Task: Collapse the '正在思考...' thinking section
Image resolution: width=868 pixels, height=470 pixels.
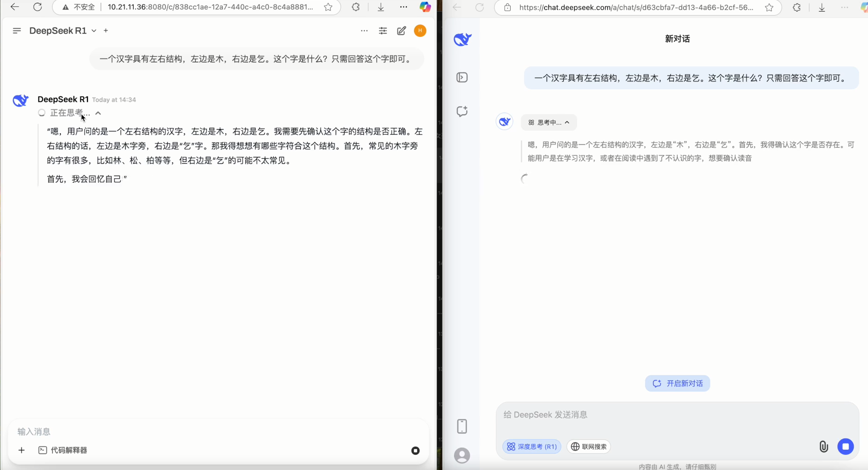Action: [70, 113]
